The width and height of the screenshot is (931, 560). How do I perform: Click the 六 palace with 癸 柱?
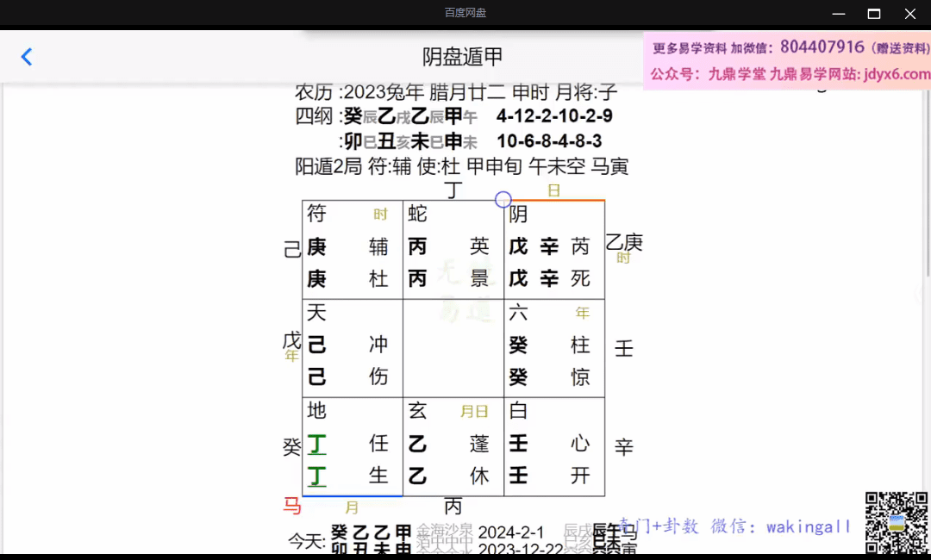pyautogui.click(x=553, y=348)
